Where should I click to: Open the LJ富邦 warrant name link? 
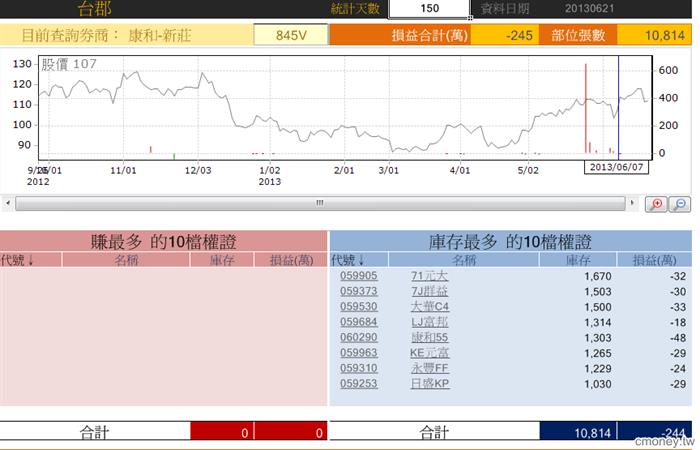pyautogui.click(x=429, y=321)
